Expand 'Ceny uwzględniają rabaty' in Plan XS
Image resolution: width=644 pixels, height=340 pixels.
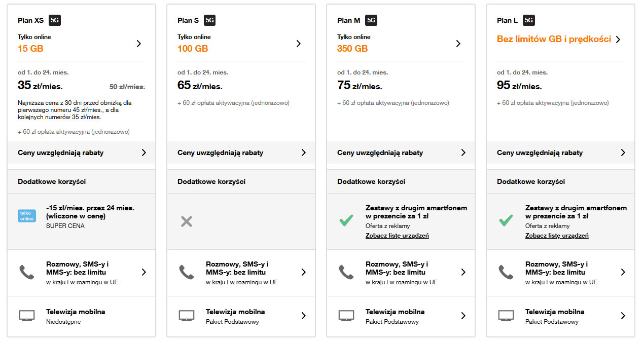(144, 153)
